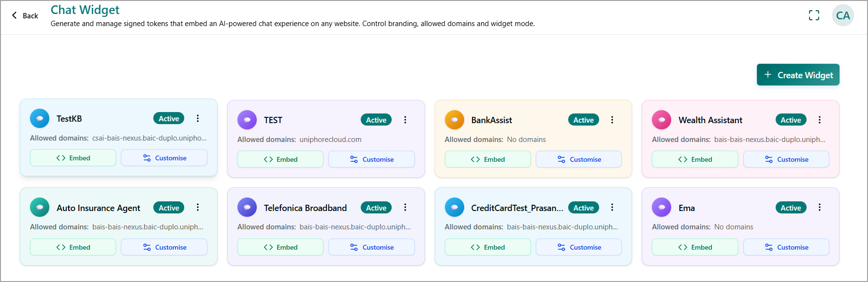Embed the Telefonica Broadband widget
The width and height of the screenshot is (868, 282).
(280, 247)
